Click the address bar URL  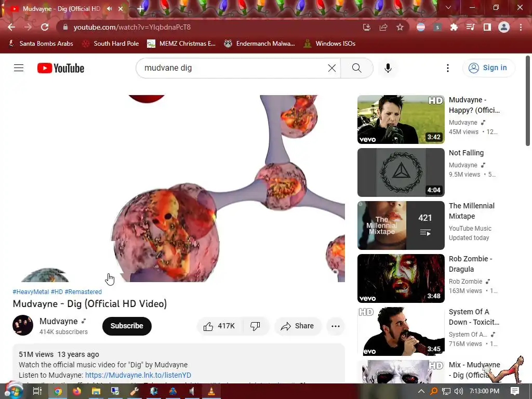[132, 27]
